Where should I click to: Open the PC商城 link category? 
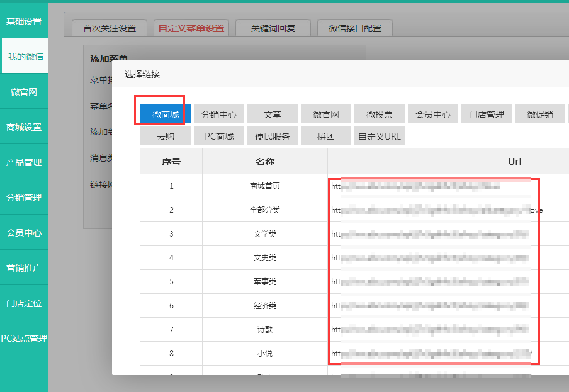[x=219, y=137]
